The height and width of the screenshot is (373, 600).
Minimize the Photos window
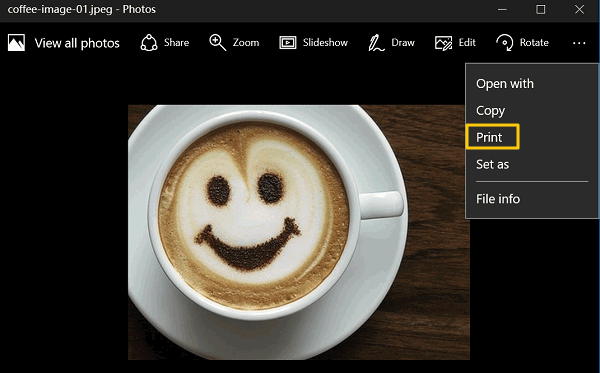tap(502, 10)
